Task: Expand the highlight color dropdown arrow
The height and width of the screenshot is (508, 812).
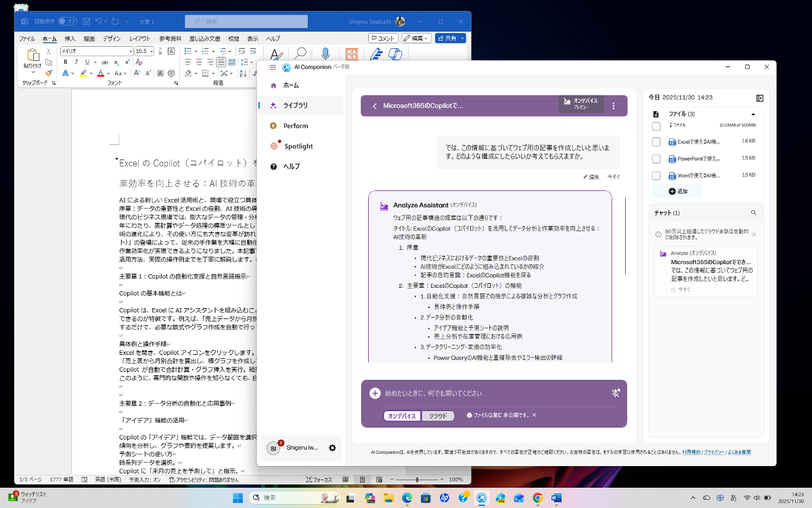Action: (91, 72)
